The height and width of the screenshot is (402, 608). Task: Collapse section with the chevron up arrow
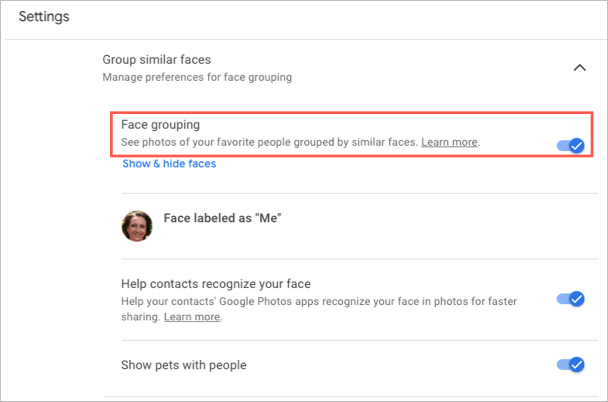click(x=578, y=68)
